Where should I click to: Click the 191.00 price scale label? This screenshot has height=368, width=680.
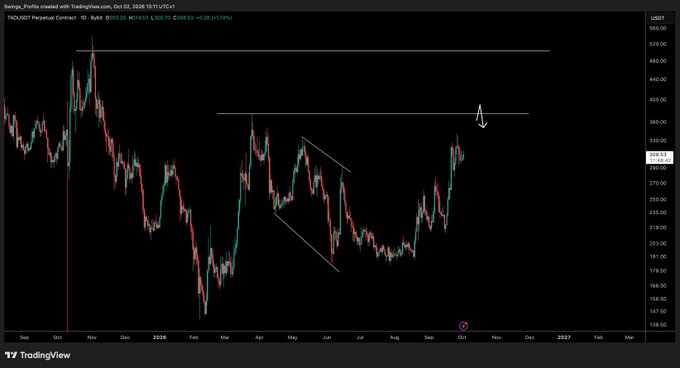click(657, 257)
